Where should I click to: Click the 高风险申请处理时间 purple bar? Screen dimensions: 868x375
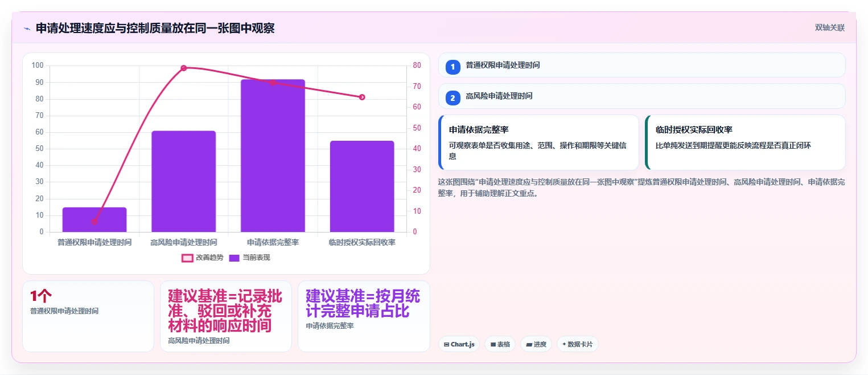pos(183,181)
